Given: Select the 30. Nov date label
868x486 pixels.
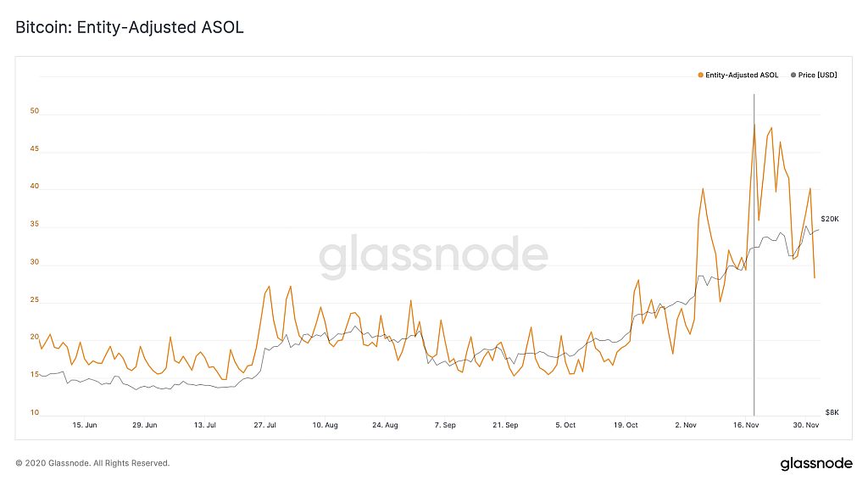Looking at the screenshot, I should tap(805, 425).
